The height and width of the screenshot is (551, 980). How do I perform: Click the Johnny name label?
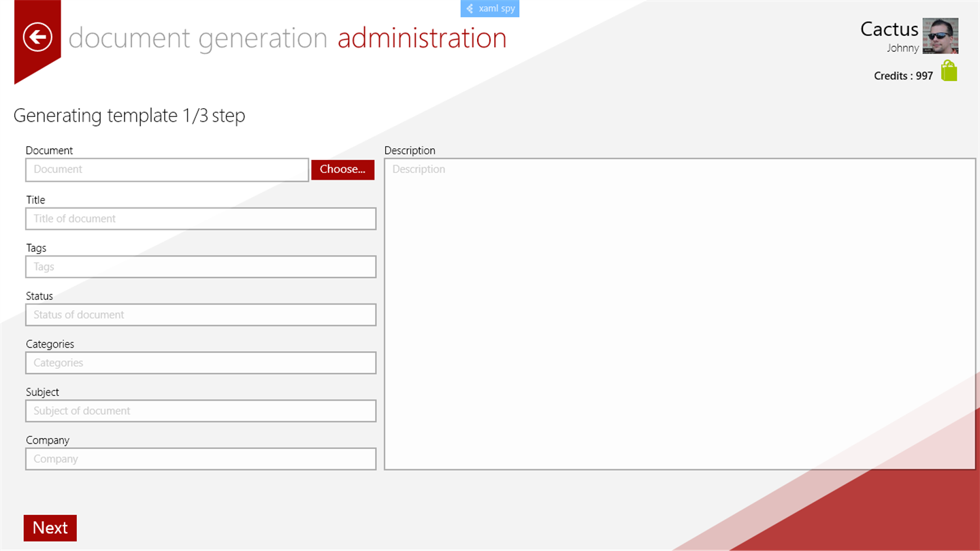[903, 48]
